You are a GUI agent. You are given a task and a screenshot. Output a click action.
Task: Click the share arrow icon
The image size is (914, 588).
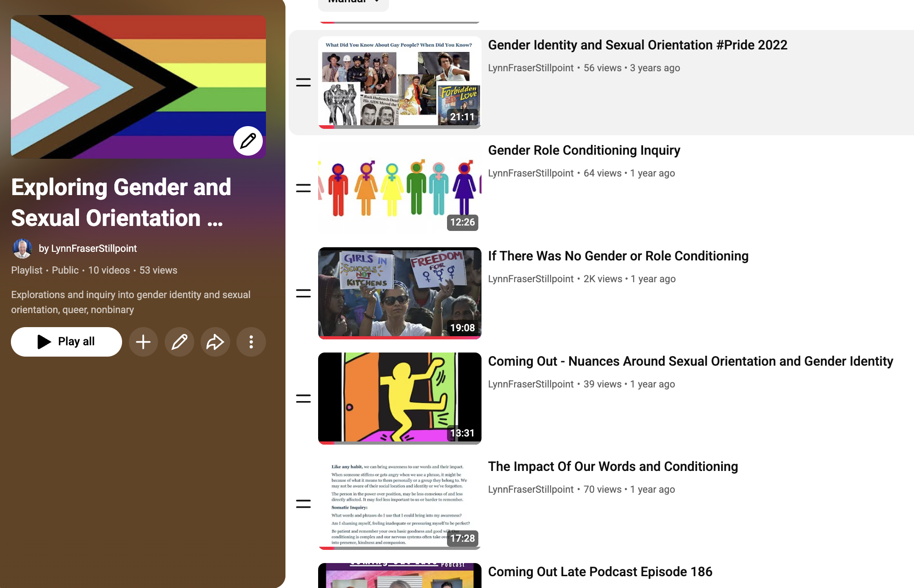tap(215, 342)
